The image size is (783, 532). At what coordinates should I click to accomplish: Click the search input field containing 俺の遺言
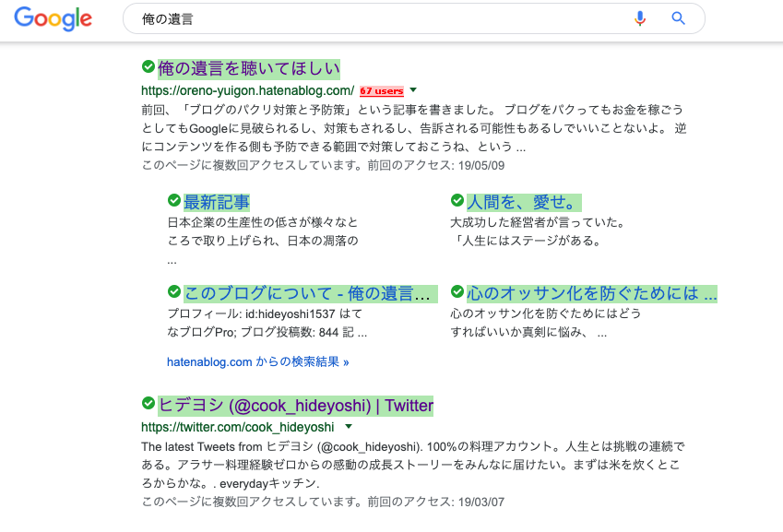[277, 18]
